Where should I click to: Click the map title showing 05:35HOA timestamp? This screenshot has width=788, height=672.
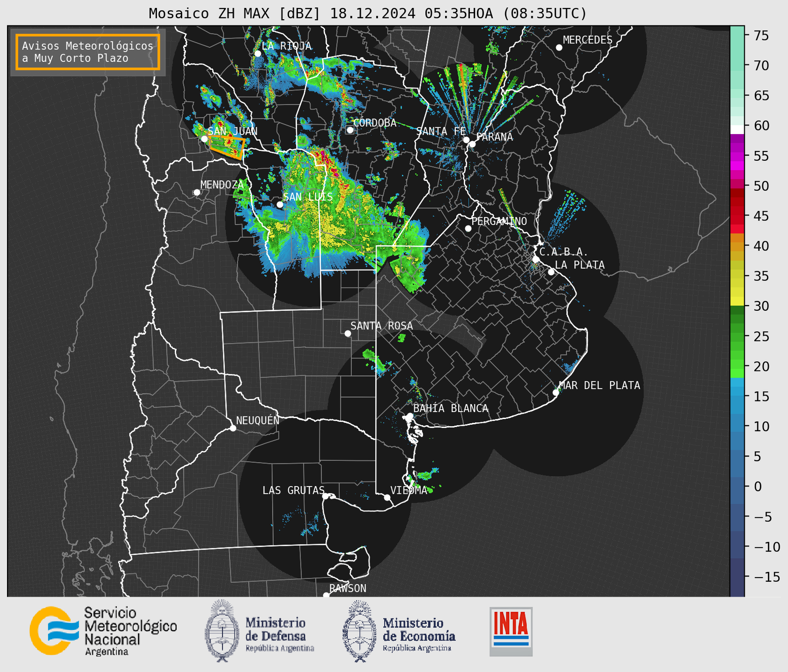(368, 14)
